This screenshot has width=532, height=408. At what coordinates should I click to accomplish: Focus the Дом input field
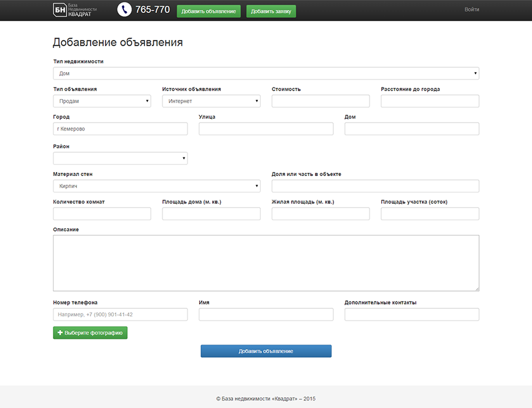pos(412,129)
